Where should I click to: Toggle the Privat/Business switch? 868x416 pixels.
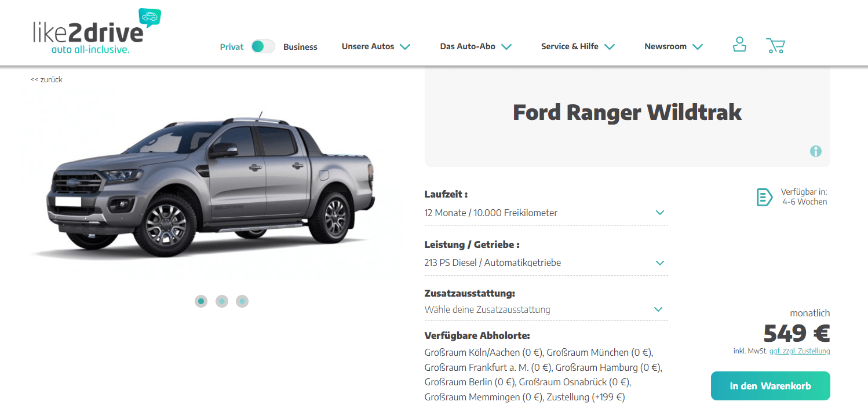(263, 46)
